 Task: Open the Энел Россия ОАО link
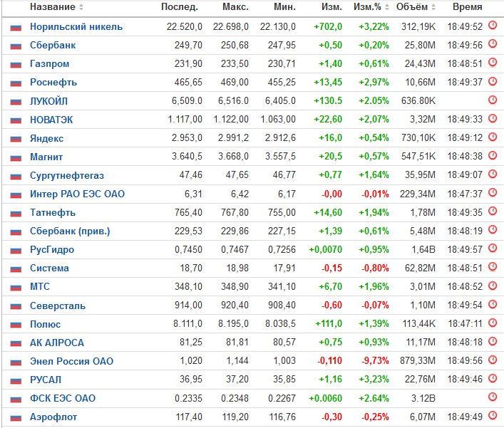pyautogui.click(x=72, y=361)
